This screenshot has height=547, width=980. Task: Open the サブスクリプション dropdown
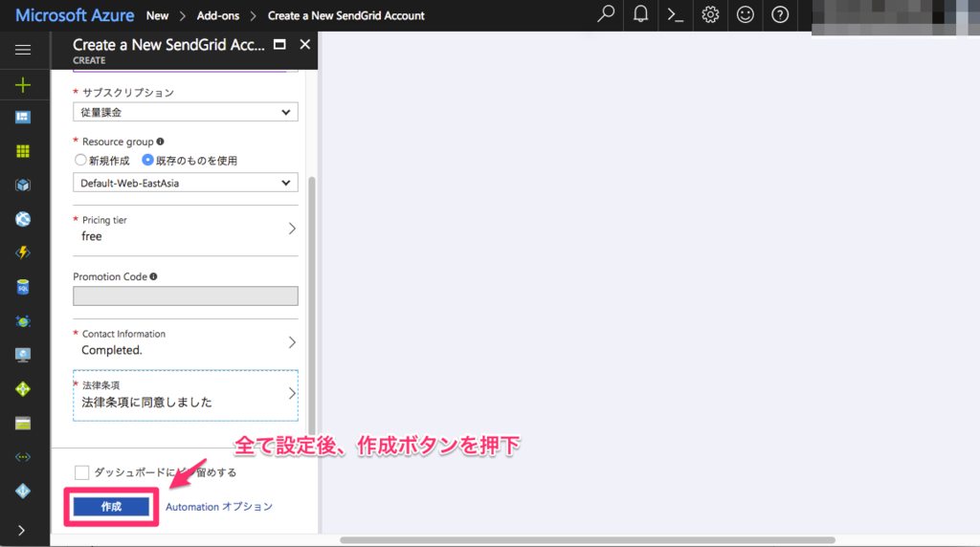[x=186, y=113]
